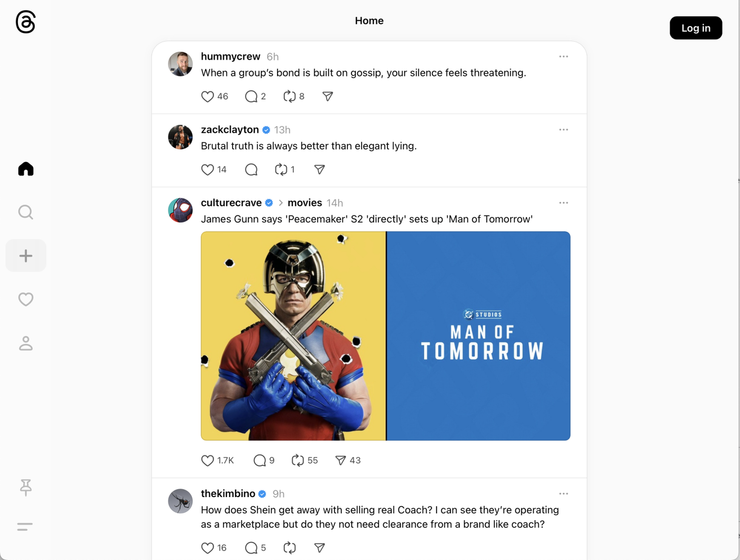Repost hummycrew's thread
This screenshot has width=740, height=560.
(289, 96)
